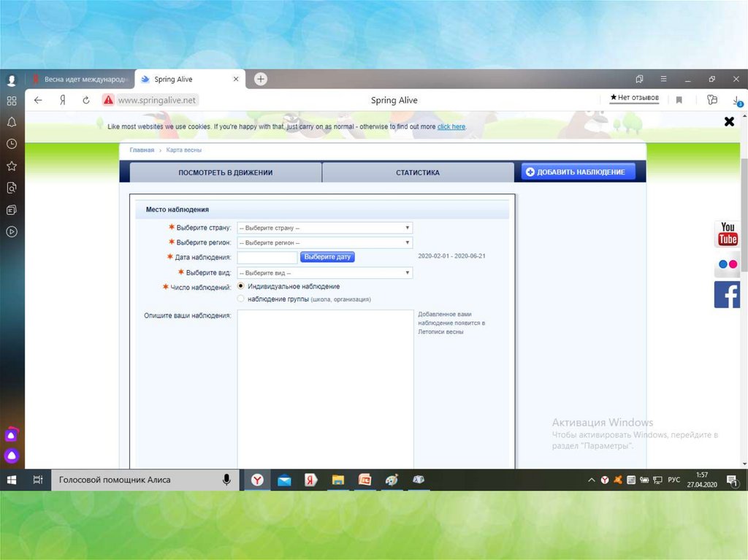Switch to the Весна идет международн tab
This screenshot has width=748, height=560.
coord(82,79)
